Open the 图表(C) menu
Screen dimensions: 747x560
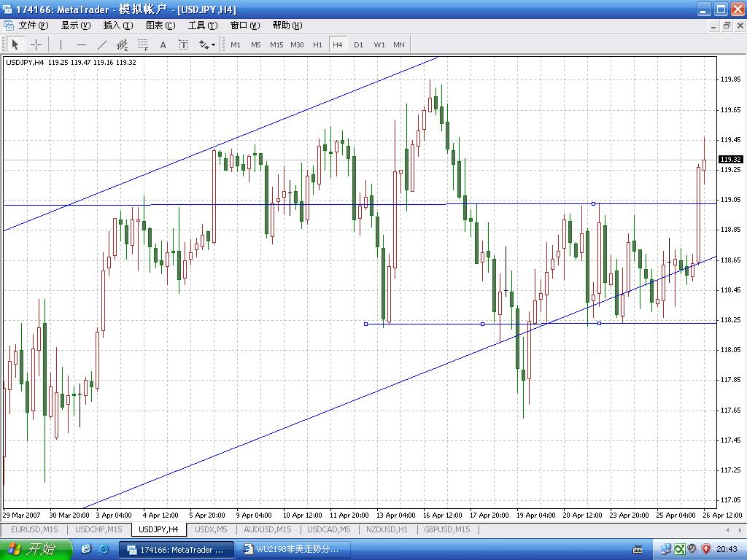click(160, 26)
